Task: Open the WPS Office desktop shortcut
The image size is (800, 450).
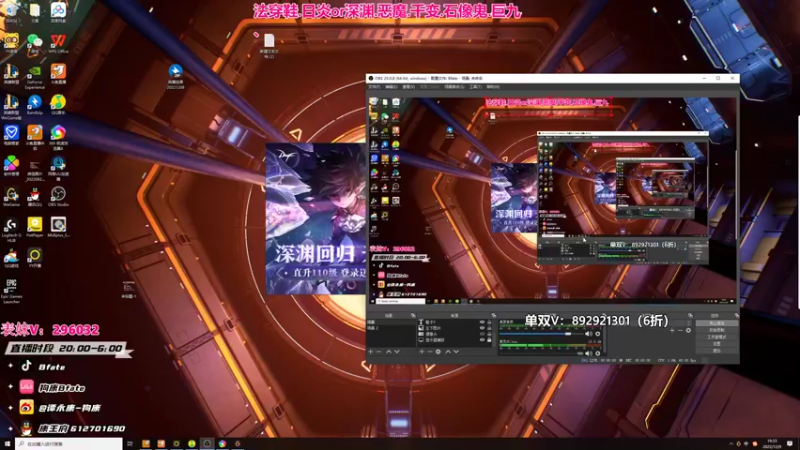Action: tap(58, 43)
